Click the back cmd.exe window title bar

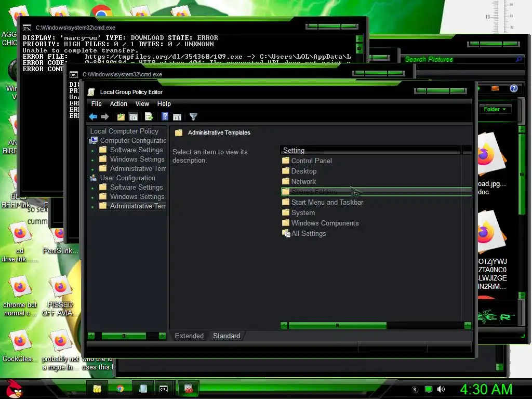(163, 28)
